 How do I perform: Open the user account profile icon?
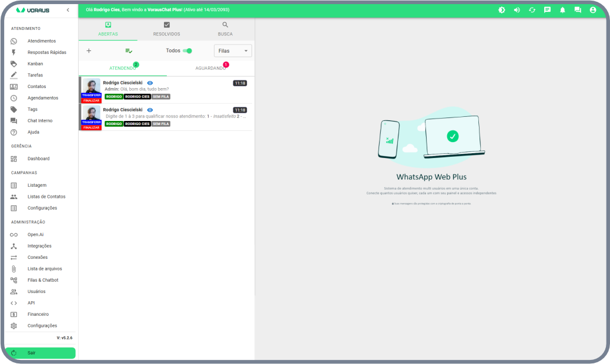pyautogui.click(x=593, y=10)
